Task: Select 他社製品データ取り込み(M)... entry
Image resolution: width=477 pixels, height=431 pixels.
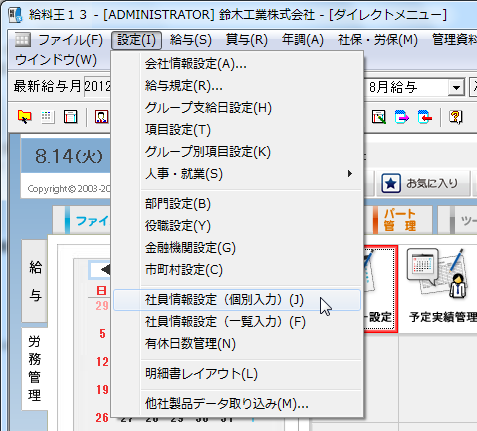Action: 237,404
